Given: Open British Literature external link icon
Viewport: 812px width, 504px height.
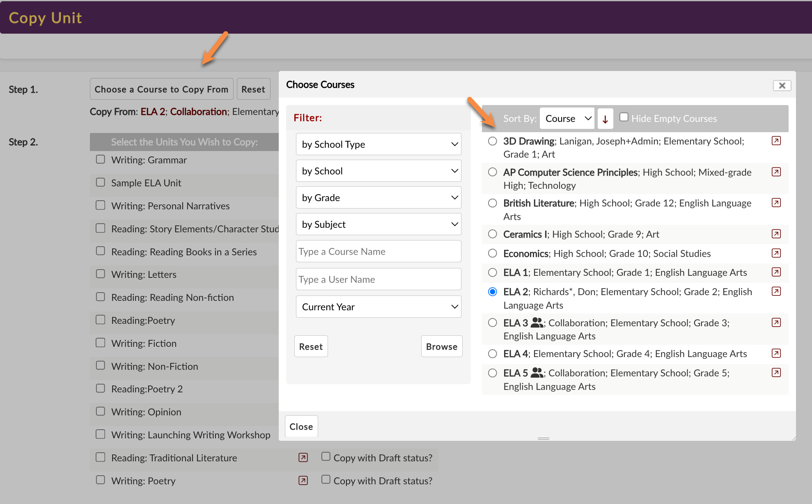Looking at the screenshot, I should pyautogui.click(x=776, y=203).
